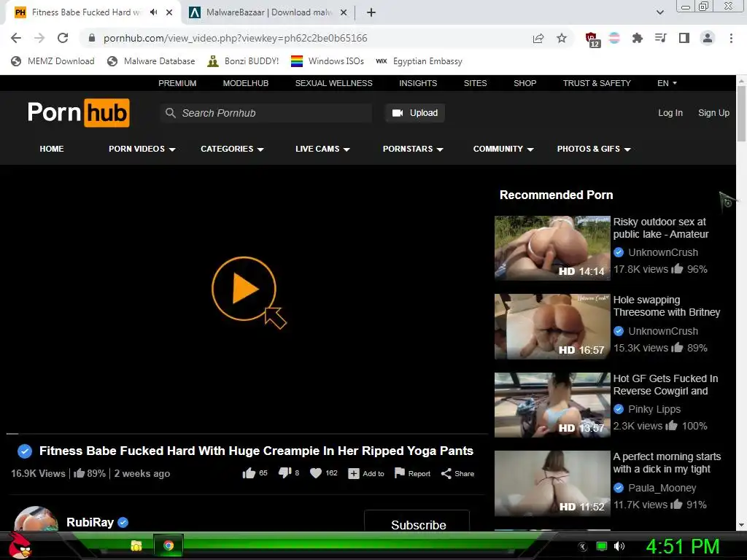
Task: Share the video via Share button
Action: [x=457, y=473]
